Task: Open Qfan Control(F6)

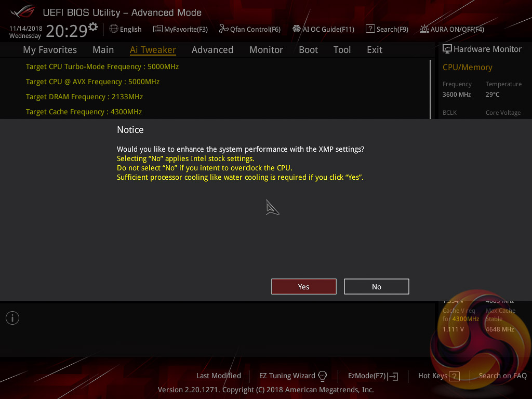Action: (x=255, y=29)
